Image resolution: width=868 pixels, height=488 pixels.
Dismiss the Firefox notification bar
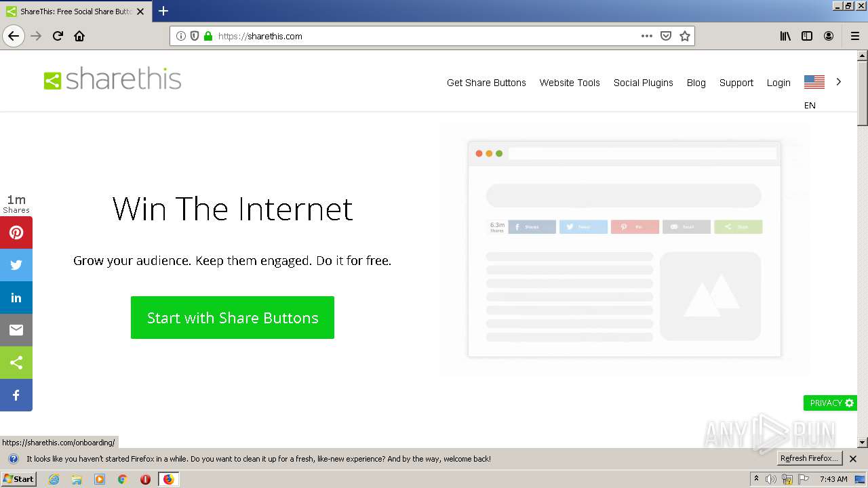(x=853, y=459)
